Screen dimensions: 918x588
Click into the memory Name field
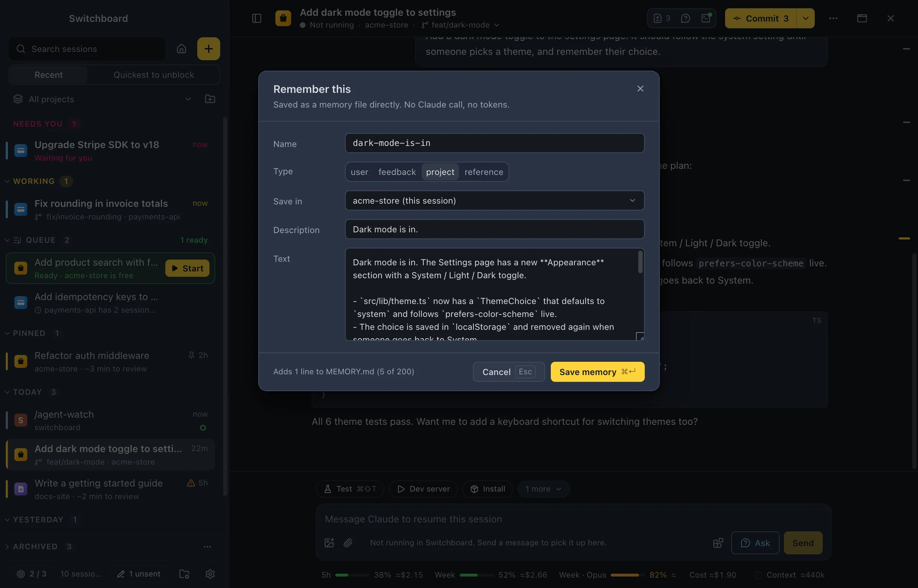click(495, 143)
